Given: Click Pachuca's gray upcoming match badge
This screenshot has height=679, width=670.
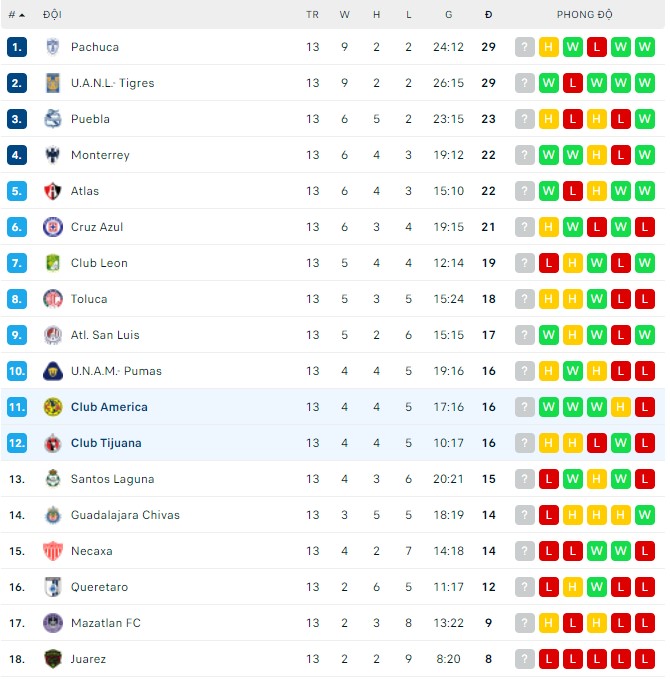Looking at the screenshot, I should click(525, 47).
